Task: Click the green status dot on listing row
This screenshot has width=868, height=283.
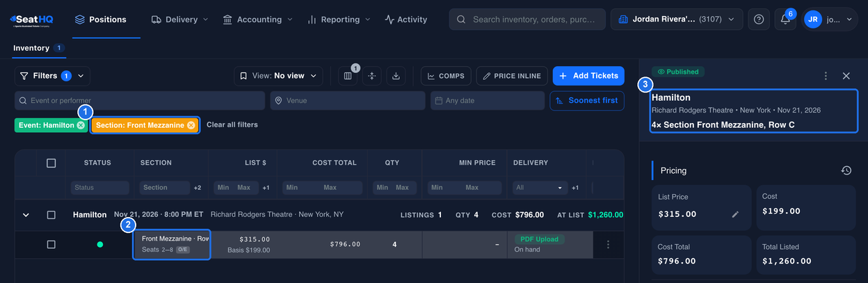Action: [99, 245]
